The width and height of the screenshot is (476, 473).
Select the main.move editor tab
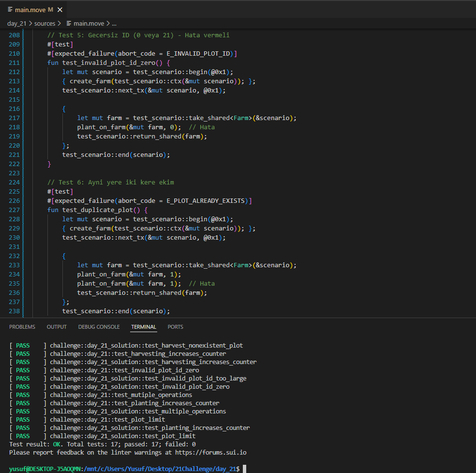[34, 10]
